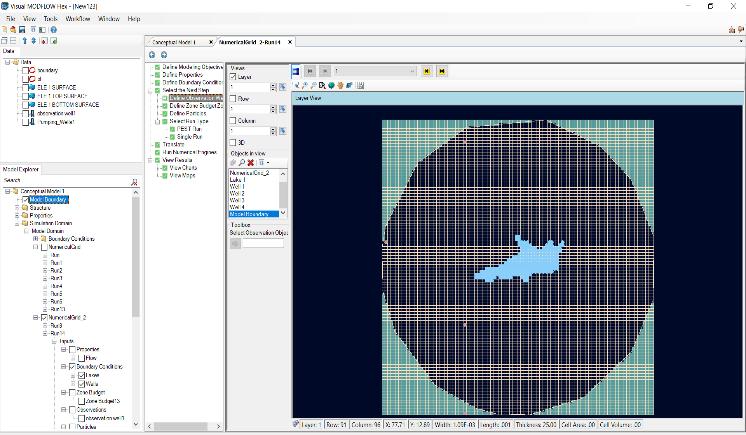Collapse the Zone Budget node in Inputs
This screenshot has height=435, width=746.
(63, 393)
